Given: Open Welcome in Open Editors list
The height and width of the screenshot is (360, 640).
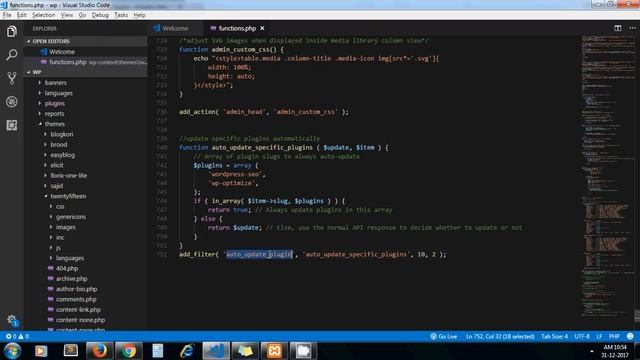Looking at the screenshot, I should [x=62, y=52].
